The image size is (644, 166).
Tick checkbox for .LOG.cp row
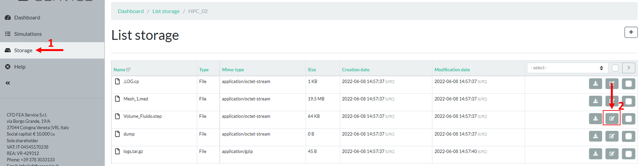[628, 84]
